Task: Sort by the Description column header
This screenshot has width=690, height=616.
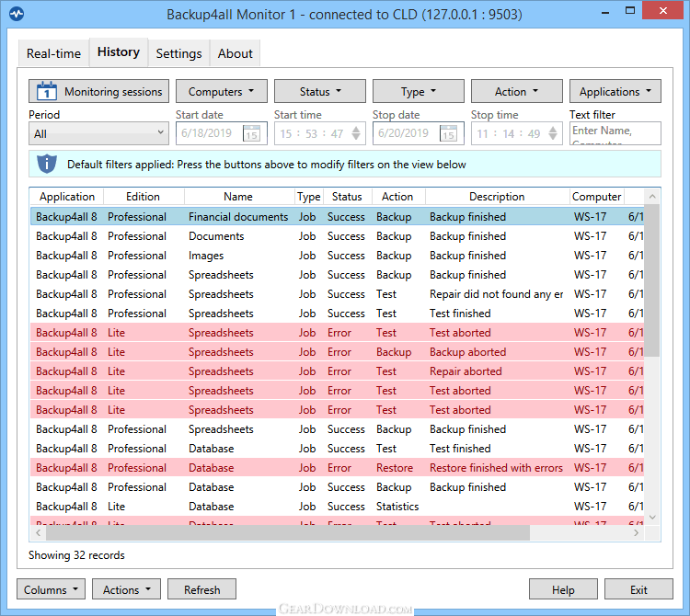Action: [497, 197]
